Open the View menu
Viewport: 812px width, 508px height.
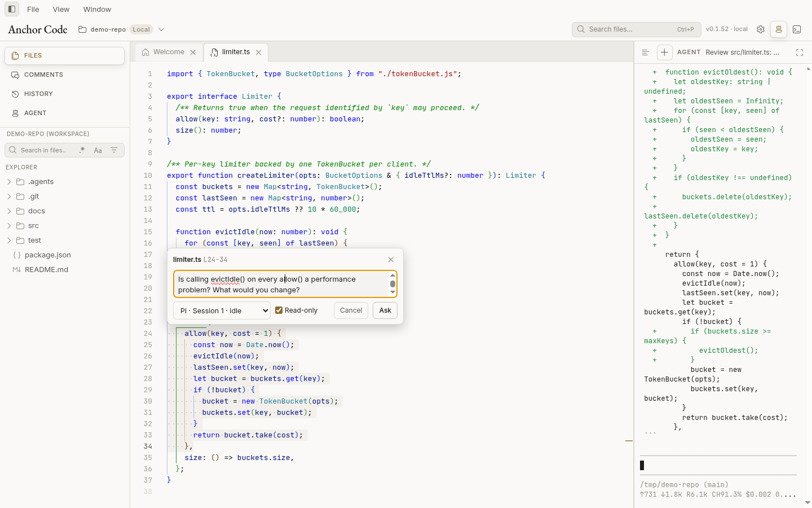pyautogui.click(x=61, y=9)
